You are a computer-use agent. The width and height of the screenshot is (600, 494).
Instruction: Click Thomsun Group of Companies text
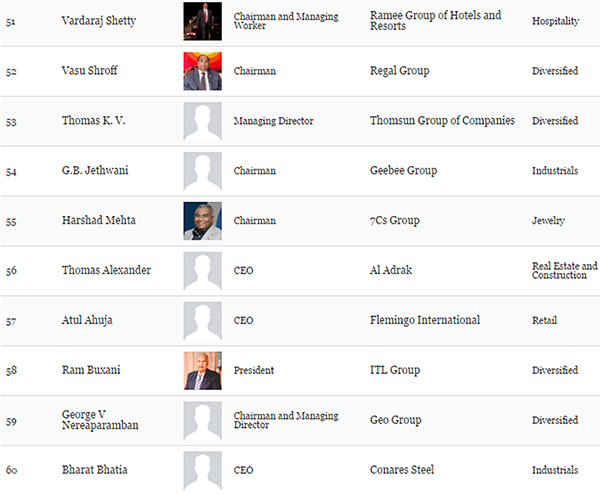click(x=442, y=121)
